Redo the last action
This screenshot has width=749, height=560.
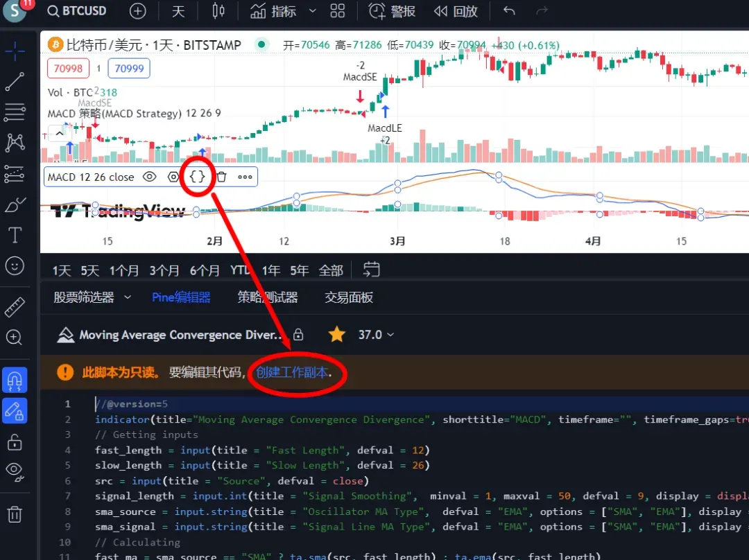coord(542,10)
